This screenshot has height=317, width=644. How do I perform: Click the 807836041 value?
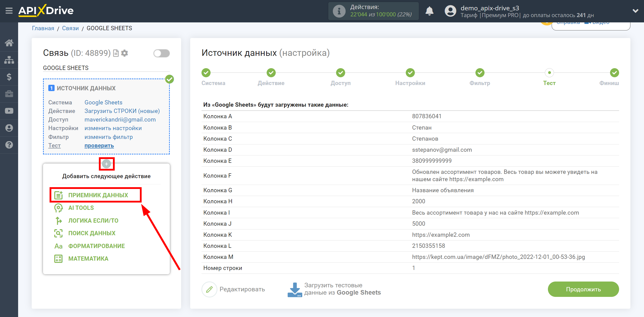click(427, 116)
